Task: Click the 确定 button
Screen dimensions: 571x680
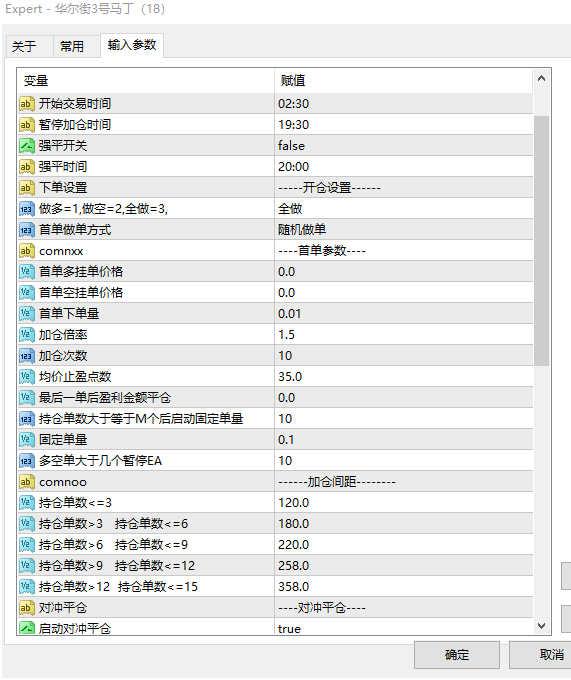Action: 457,654
